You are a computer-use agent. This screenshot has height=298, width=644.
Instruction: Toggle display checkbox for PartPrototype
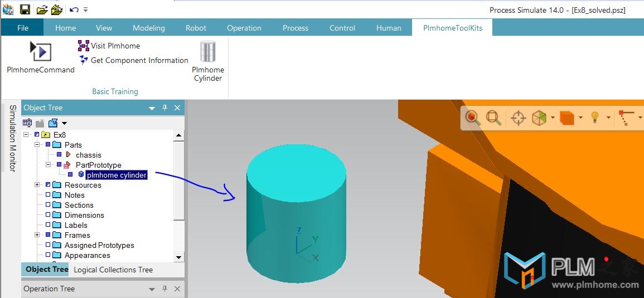pos(59,165)
